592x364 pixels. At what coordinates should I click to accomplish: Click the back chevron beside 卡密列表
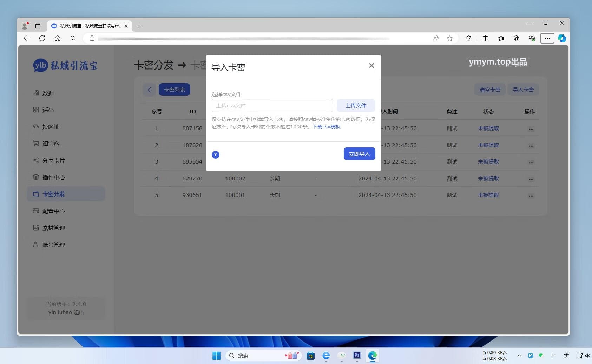pyautogui.click(x=149, y=90)
